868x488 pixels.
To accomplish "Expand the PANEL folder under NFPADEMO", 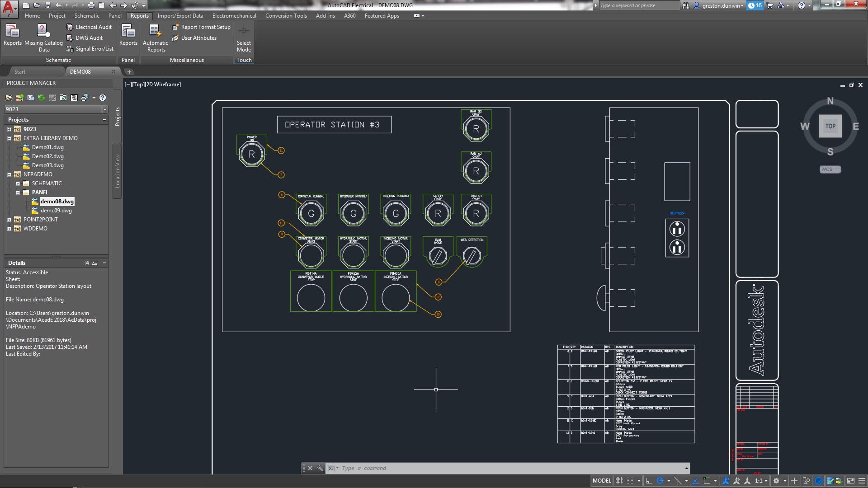I will 18,192.
